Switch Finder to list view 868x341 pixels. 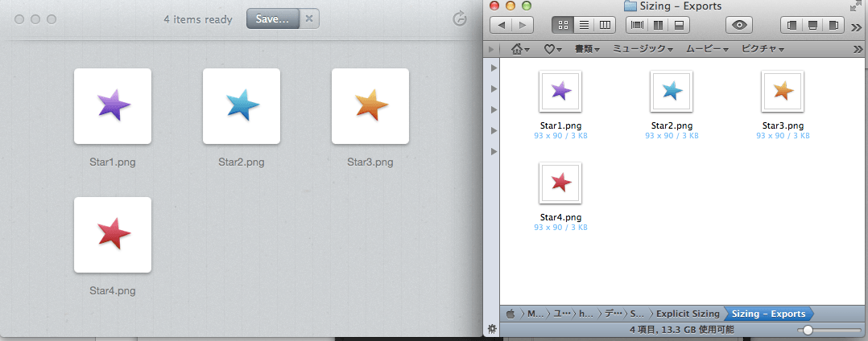click(x=585, y=25)
